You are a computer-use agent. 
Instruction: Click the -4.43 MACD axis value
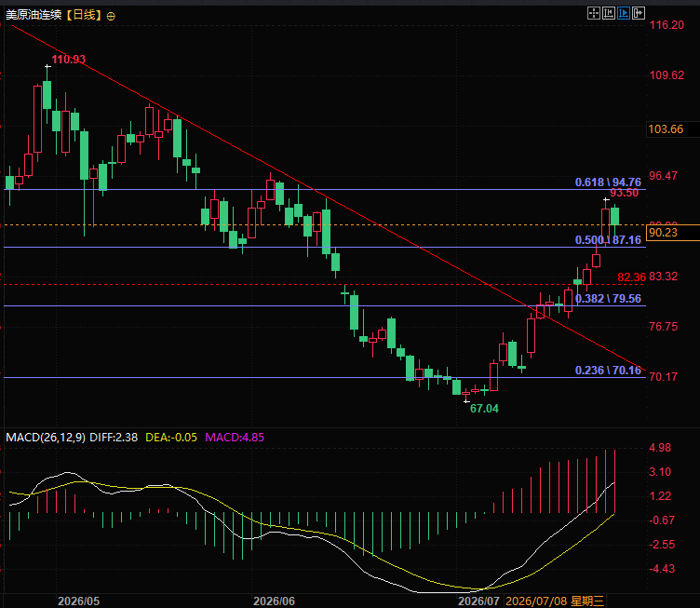point(661,569)
